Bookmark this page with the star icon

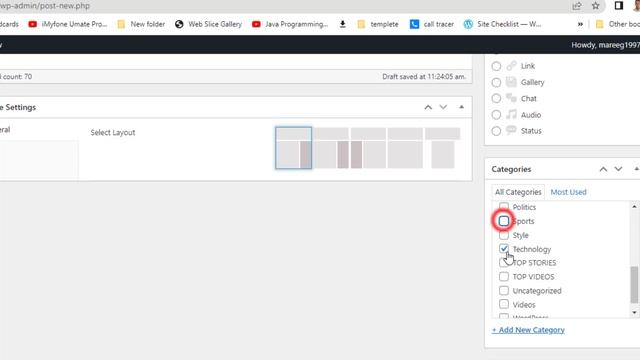[x=596, y=6]
